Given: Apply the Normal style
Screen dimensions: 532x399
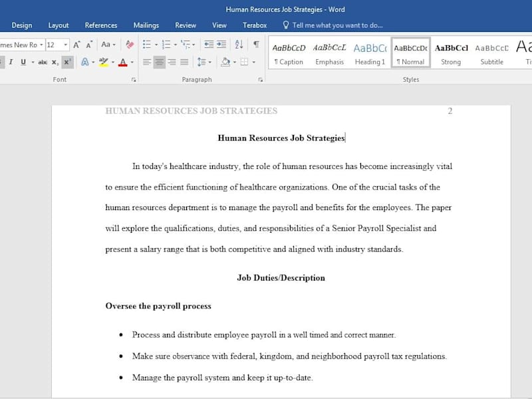Looking at the screenshot, I should (410, 53).
